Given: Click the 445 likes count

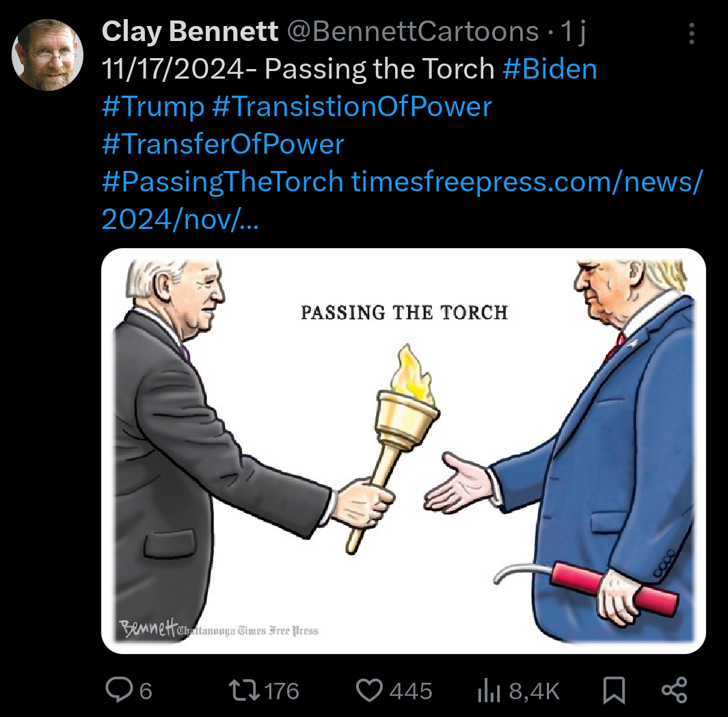Looking at the screenshot, I should tap(411, 691).
